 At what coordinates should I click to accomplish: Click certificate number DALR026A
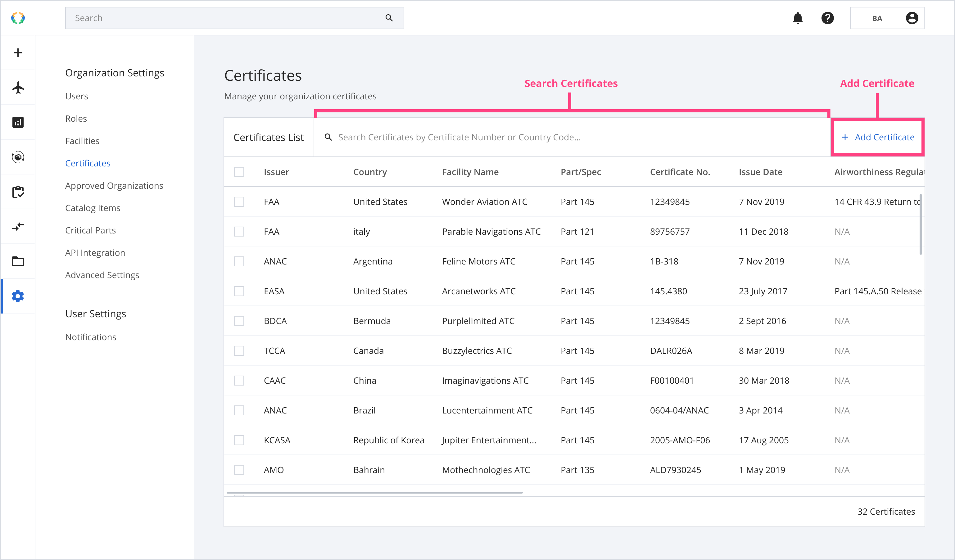tap(671, 351)
